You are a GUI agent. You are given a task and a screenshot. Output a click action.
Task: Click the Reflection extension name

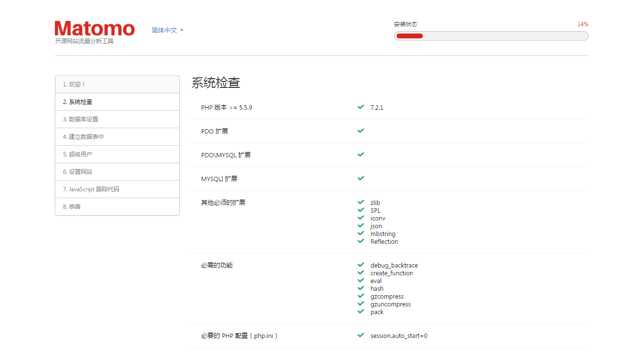click(384, 242)
